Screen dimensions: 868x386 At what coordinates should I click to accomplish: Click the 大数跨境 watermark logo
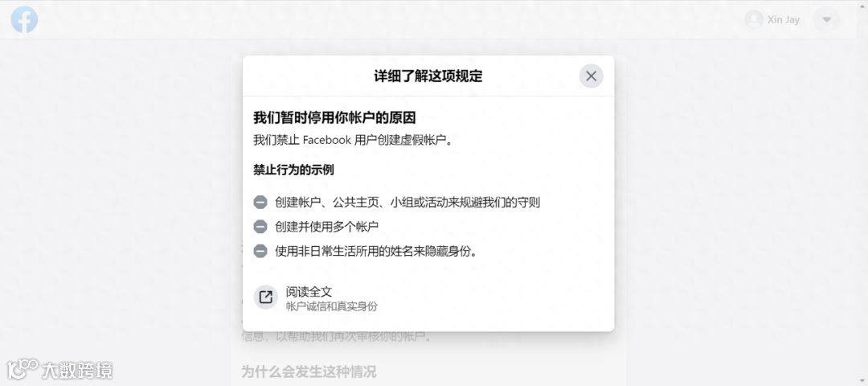tap(59, 369)
